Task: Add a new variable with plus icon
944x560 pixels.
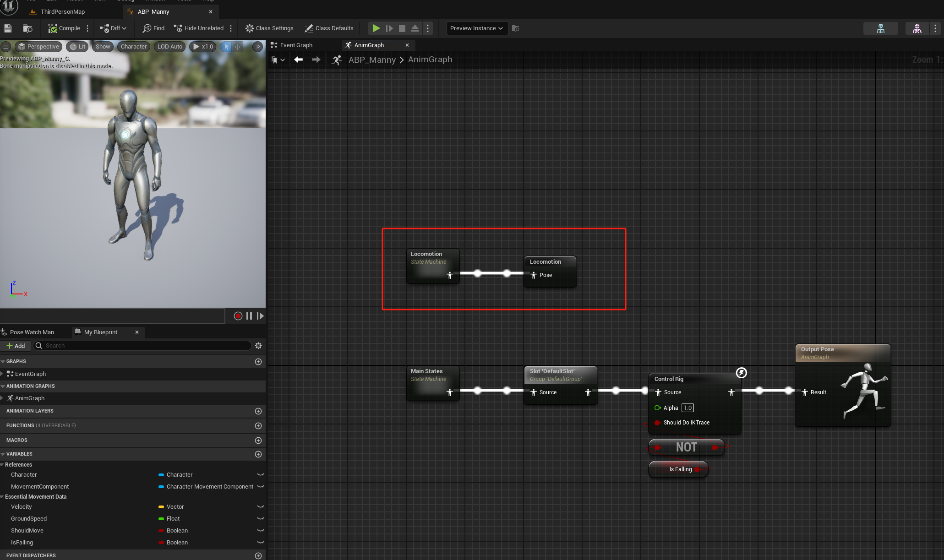Action: click(x=258, y=454)
